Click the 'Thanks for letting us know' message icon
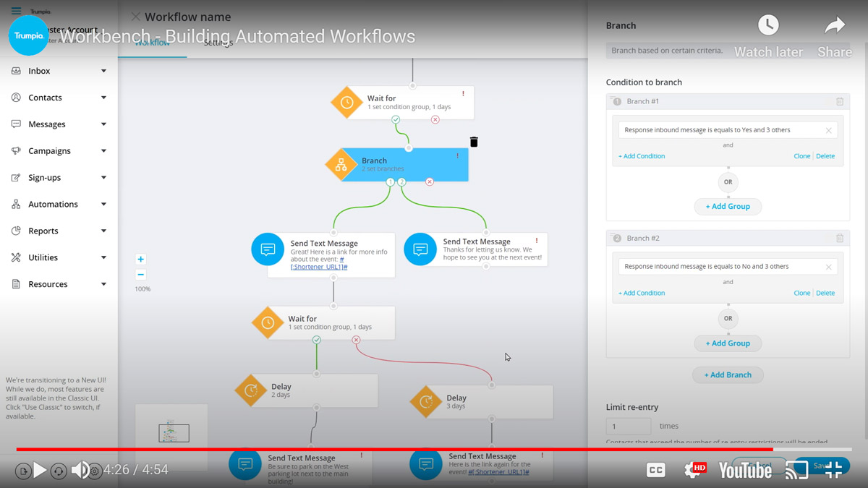This screenshot has height=488, width=868. coord(420,249)
